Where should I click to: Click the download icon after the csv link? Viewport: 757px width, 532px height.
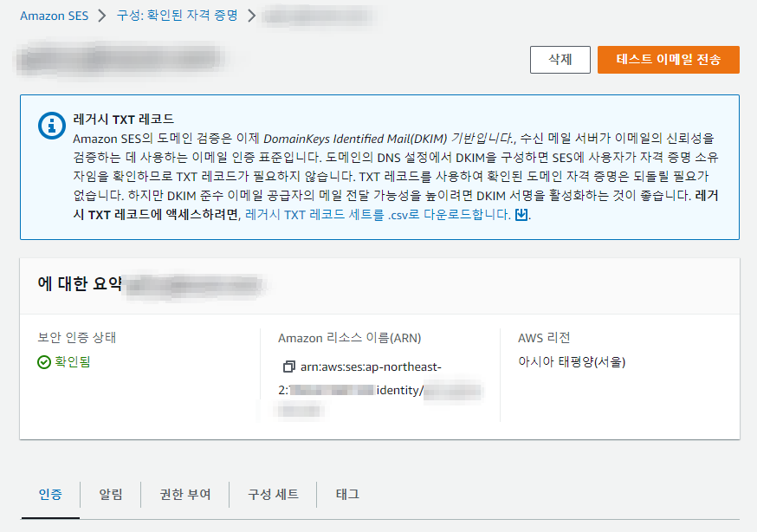point(521,214)
